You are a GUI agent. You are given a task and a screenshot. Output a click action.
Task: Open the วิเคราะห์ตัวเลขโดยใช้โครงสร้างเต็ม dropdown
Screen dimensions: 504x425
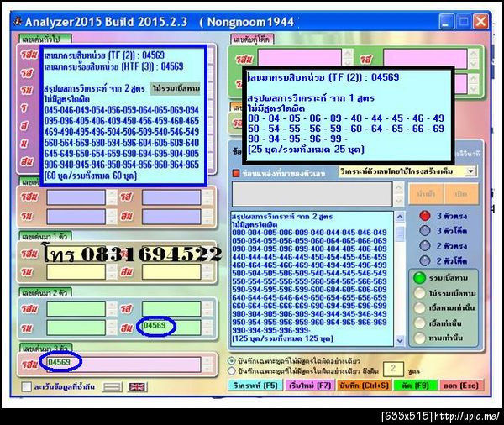coord(470,171)
